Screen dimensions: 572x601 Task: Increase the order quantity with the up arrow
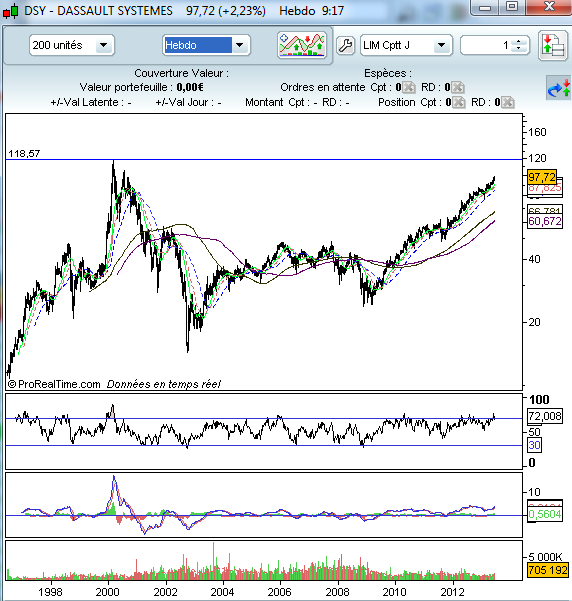(519, 42)
